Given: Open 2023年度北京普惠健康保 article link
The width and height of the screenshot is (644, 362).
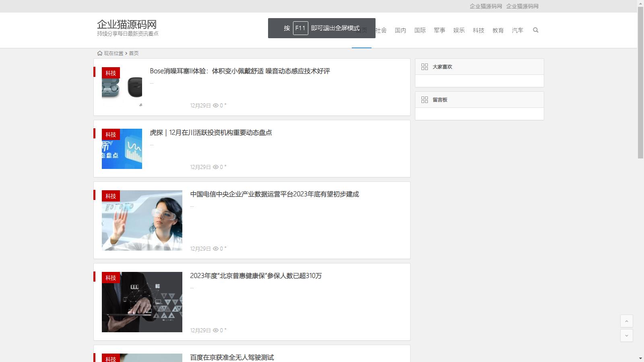Looking at the screenshot, I should (x=256, y=276).
